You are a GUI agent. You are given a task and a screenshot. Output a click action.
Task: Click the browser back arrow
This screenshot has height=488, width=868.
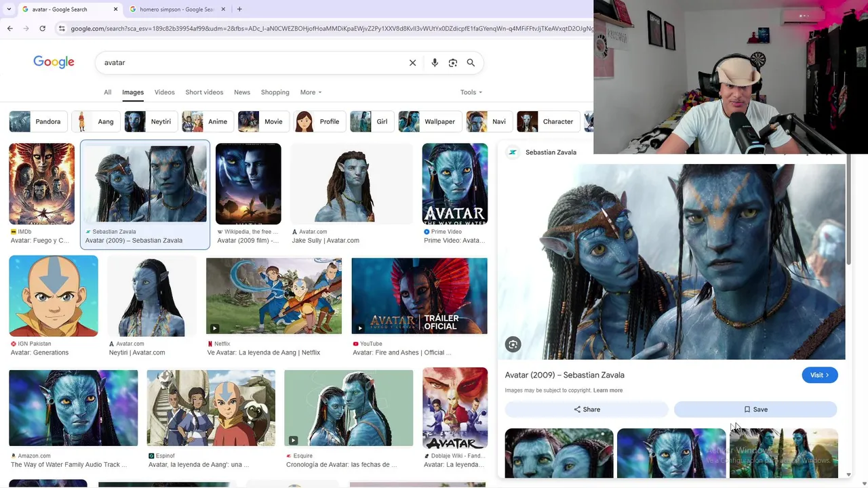[x=9, y=28]
